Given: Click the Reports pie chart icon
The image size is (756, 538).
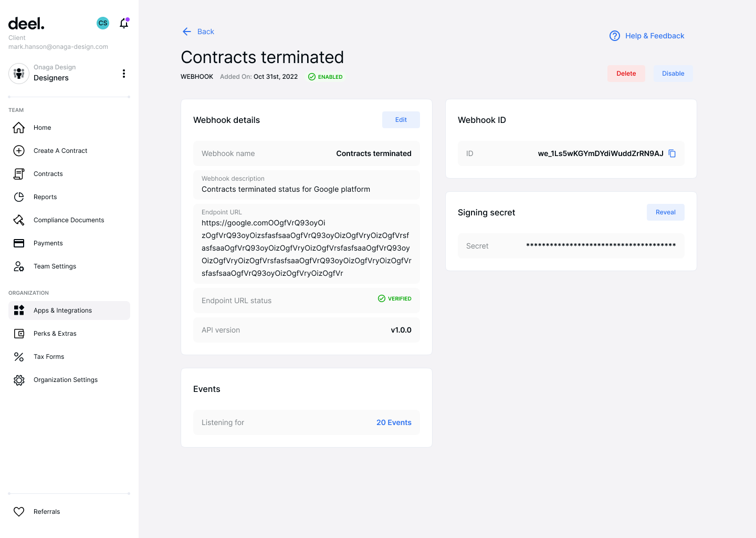Looking at the screenshot, I should click(x=19, y=197).
